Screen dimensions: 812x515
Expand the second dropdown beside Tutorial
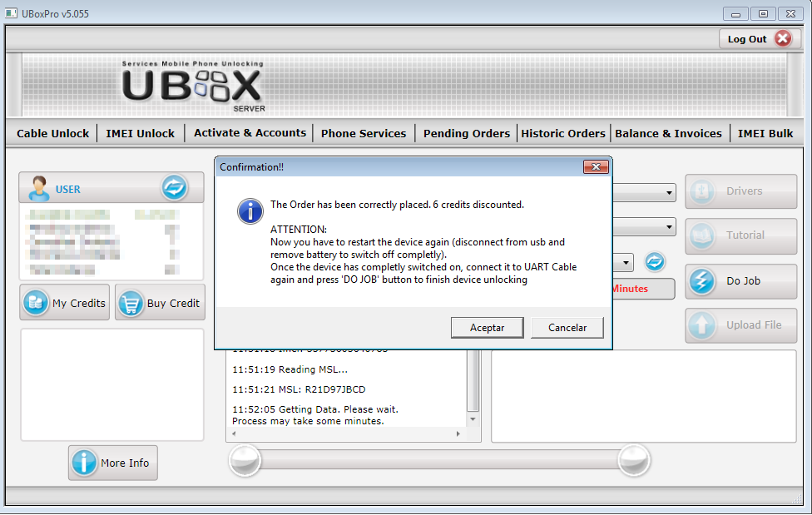669,227
